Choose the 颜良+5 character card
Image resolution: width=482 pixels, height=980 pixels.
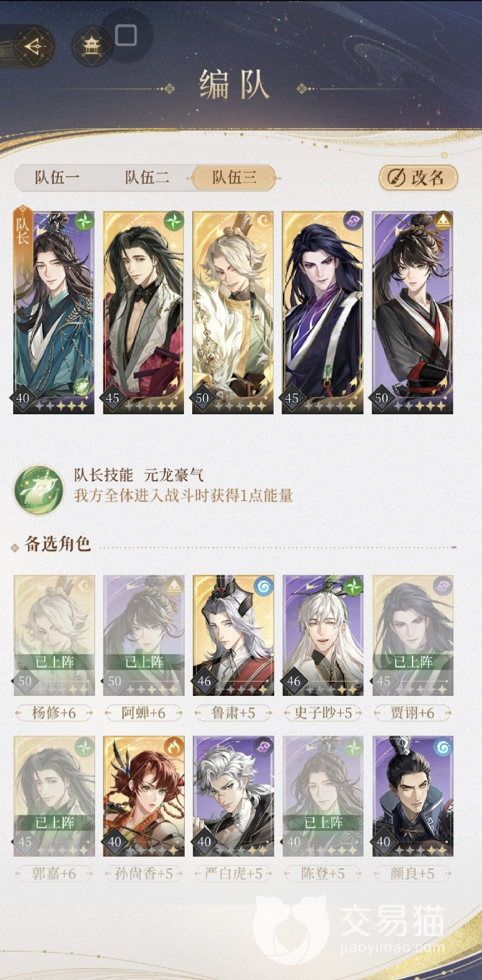[413, 796]
